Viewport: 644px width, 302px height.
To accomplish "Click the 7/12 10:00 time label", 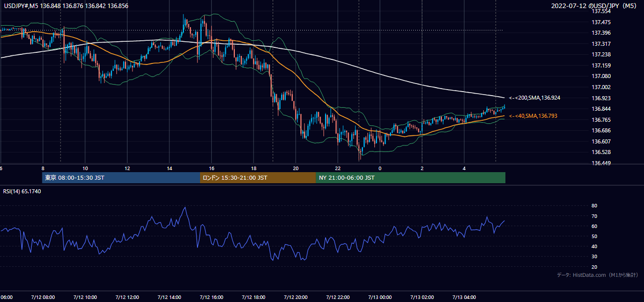I will [85, 297].
